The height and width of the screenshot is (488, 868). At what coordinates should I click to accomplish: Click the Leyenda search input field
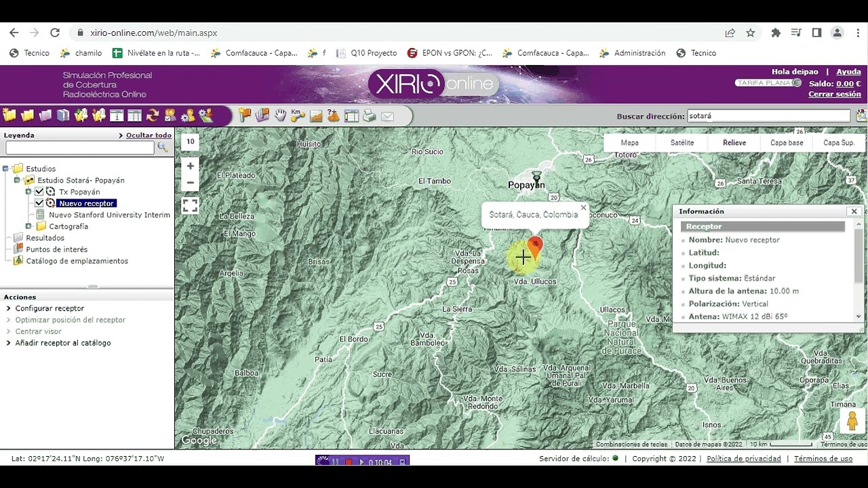click(x=80, y=147)
